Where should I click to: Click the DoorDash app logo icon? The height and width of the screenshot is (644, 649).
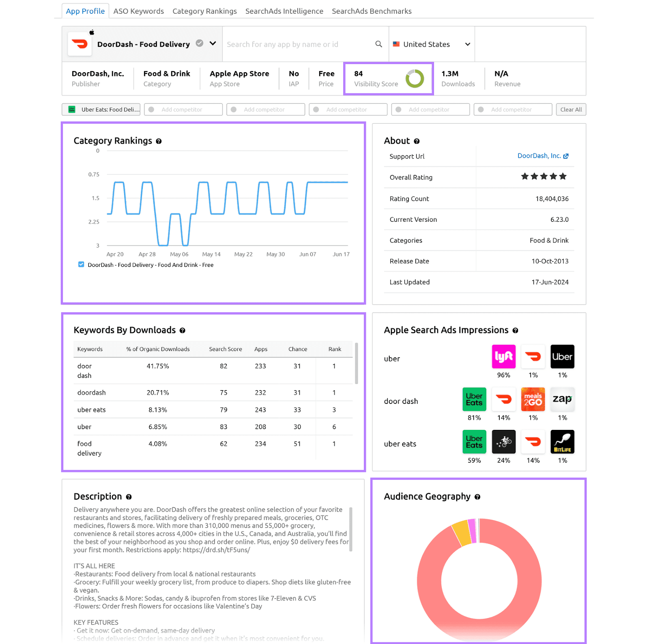80,43
